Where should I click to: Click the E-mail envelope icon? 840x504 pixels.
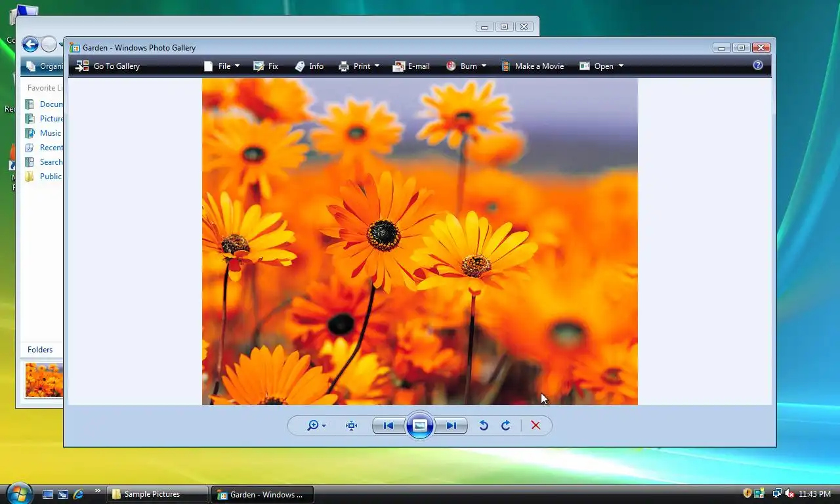[x=398, y=66]
